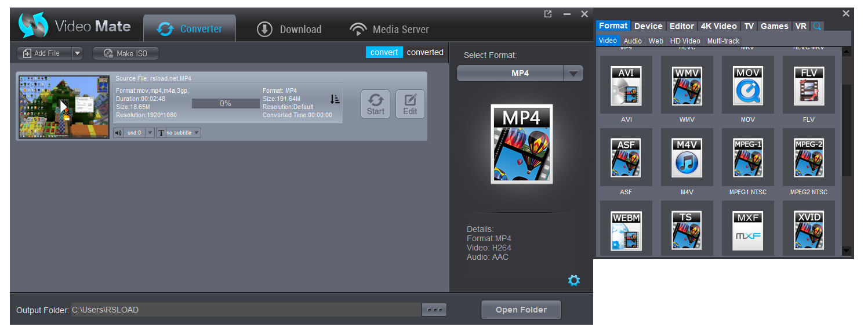Click the format list scroll down arrow

[x=846, y=251]
